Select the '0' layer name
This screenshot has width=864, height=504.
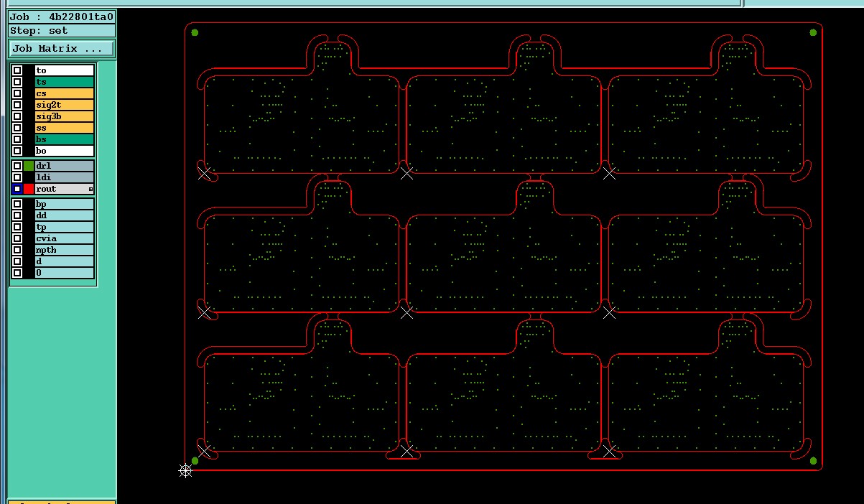(x=65, y=273)
